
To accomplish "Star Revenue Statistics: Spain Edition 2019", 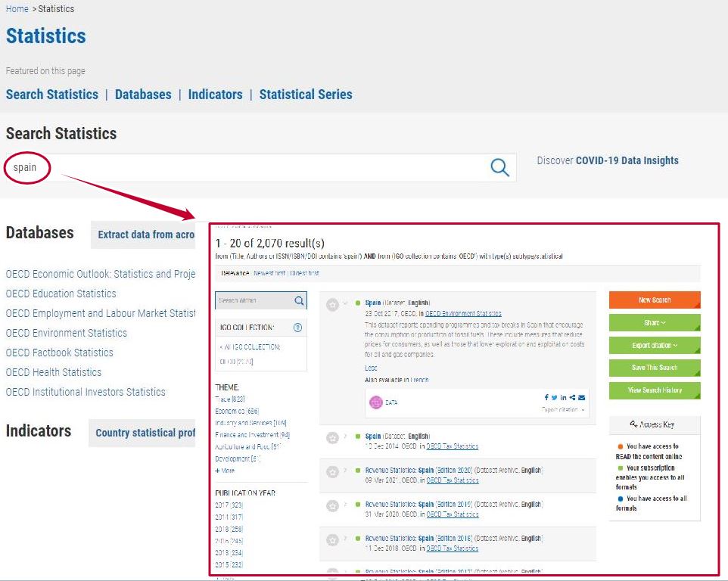I will [332, 506].
